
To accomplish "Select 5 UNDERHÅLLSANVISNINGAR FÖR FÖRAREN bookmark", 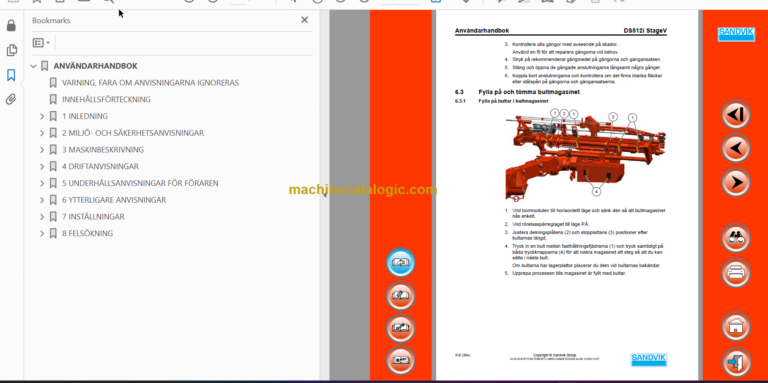I will 140,183.
